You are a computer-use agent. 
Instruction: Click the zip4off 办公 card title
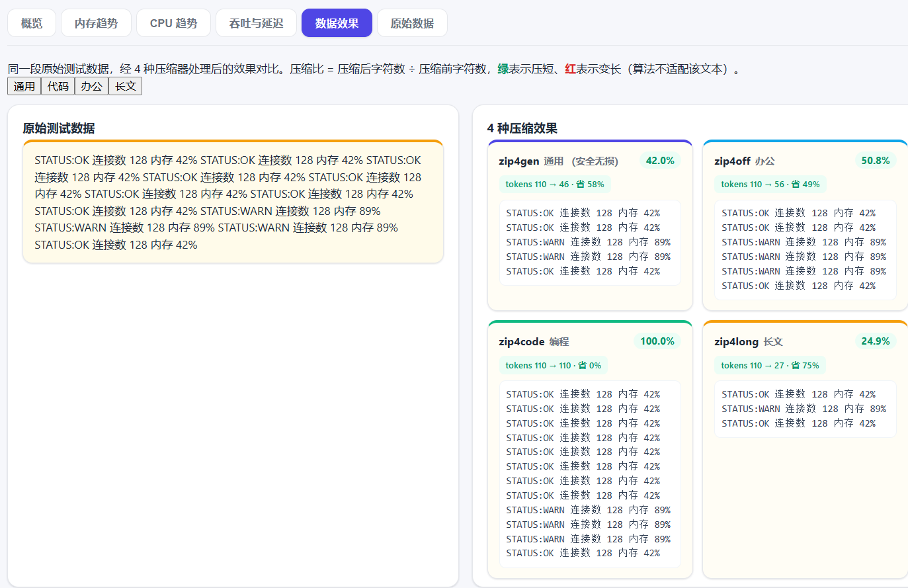click(x=744, y=161)
